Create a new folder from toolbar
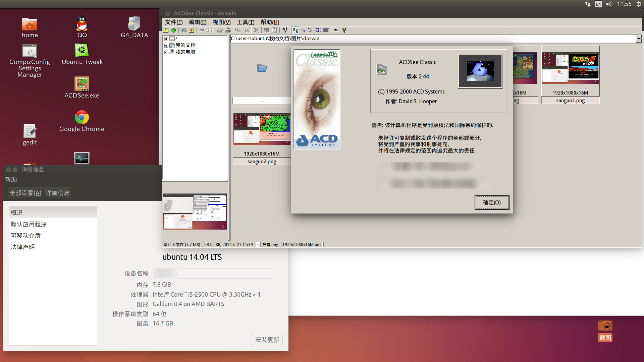 192,30
